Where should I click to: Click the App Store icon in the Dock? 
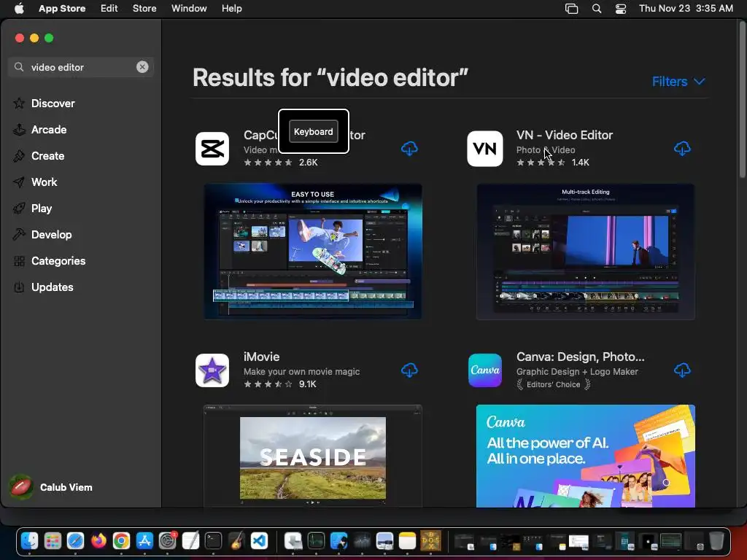[144, 541]
